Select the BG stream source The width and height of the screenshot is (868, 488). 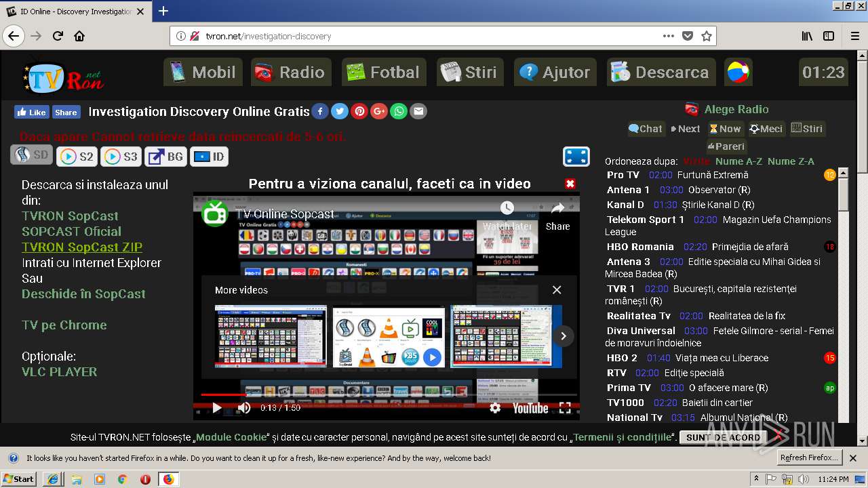(165, 157)
